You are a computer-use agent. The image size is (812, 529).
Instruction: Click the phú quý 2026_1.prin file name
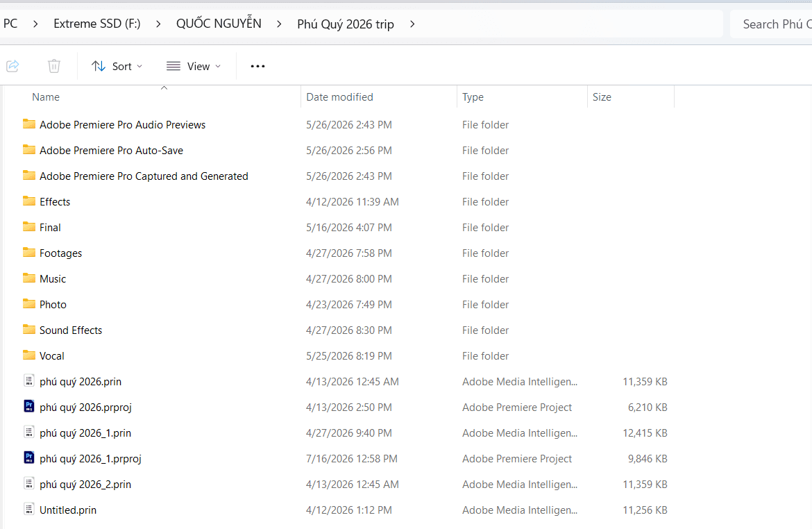click(x=85, y=433)
